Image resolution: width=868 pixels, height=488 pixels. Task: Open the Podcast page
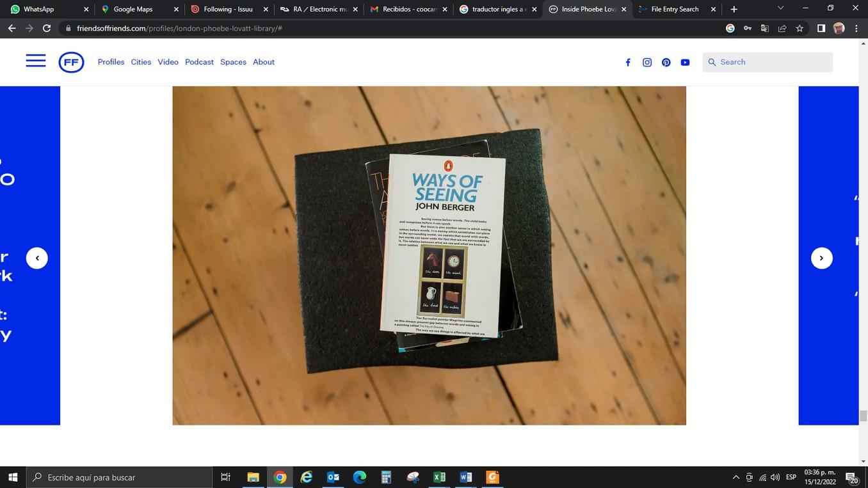pos(199,62)
